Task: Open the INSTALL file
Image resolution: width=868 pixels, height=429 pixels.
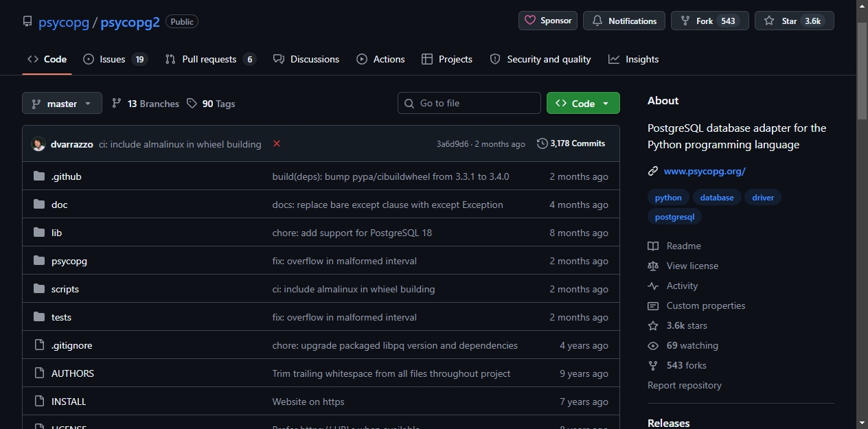Action: point(69,402)
